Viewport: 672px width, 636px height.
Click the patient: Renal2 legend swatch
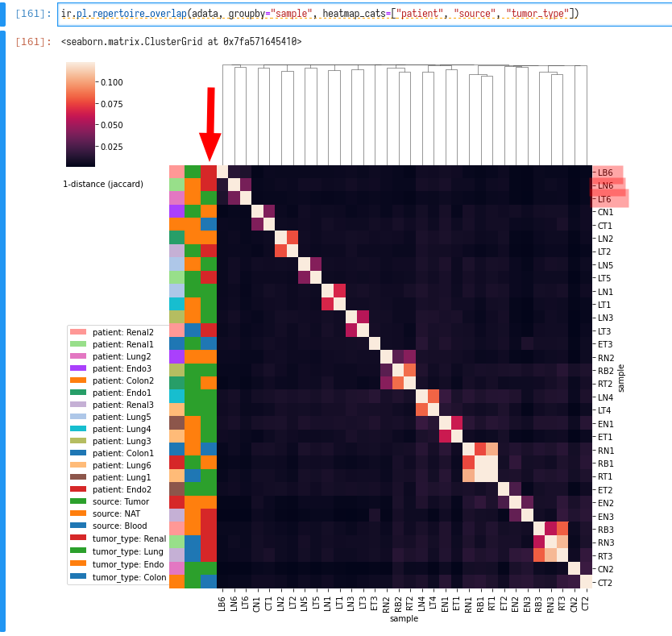click(x=77, y=332)
